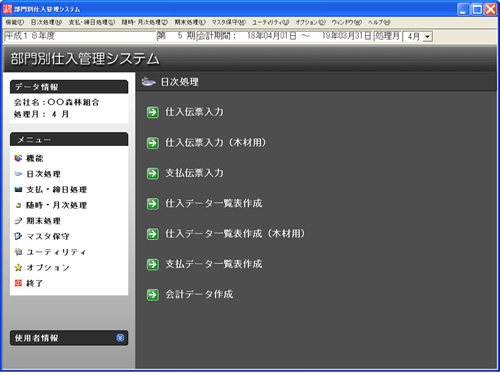500x374 pixels.
Task: Open the ヘルプ menu in the menu bar
Action: 379,22
